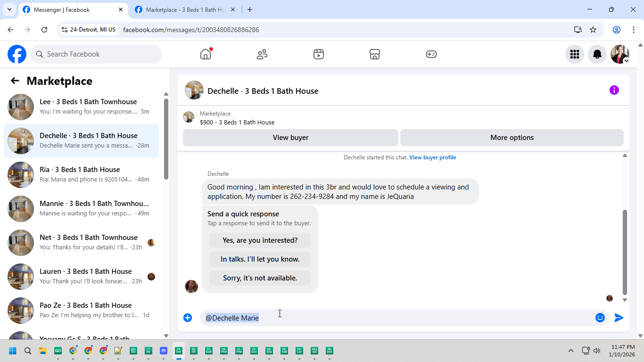Screen dimensions: 644x362
Task: Send quick reply 'Yes, are you interested?'
Action: click(x=260, y=240)
